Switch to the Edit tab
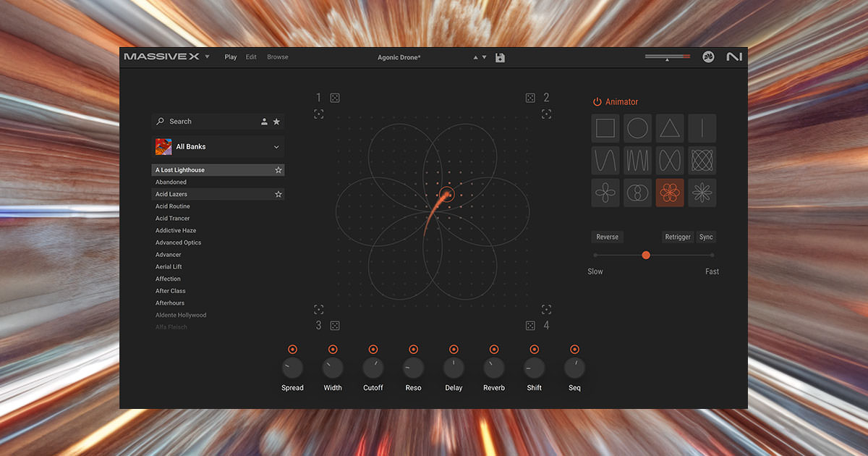Image resolution: width=868 pixels, height=456 pixels. [x=251, y=57]
